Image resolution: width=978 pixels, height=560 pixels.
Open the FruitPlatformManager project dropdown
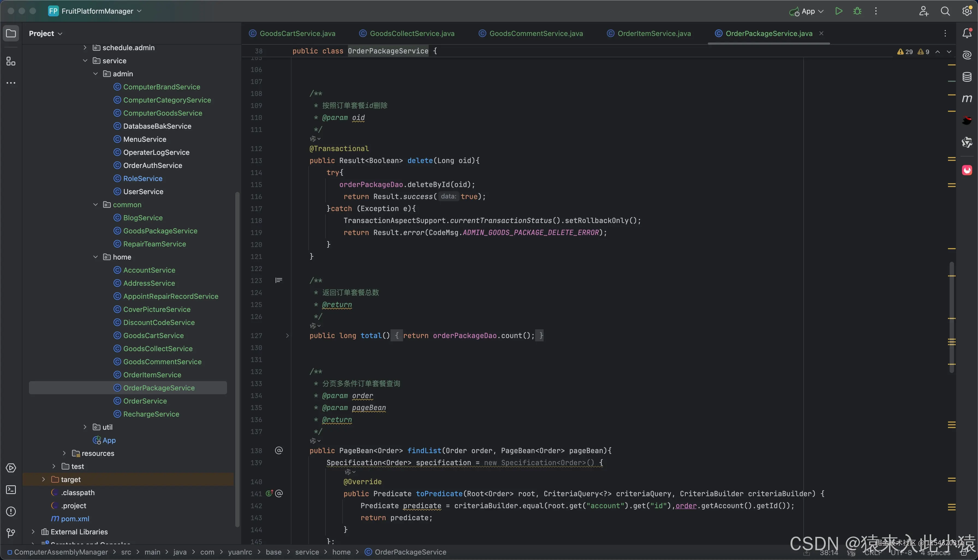(x=97, y=11)
